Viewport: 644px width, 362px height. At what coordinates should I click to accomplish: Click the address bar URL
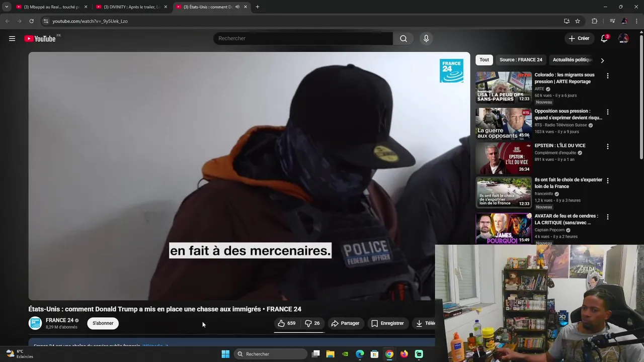point(90,21)
